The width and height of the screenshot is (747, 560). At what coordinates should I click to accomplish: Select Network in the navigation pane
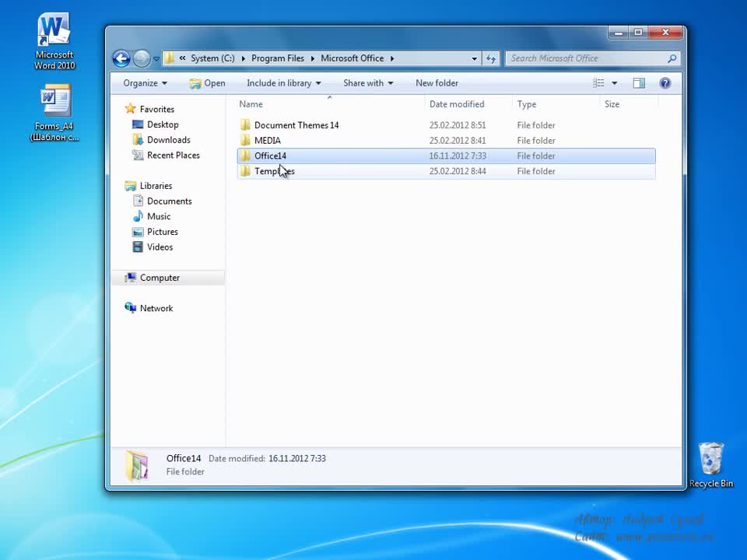tap(156, 308)
